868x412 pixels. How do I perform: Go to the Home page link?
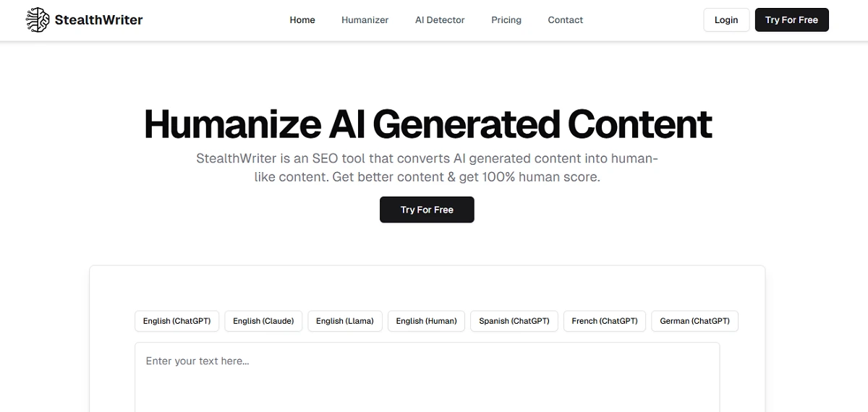coord(302,20)
